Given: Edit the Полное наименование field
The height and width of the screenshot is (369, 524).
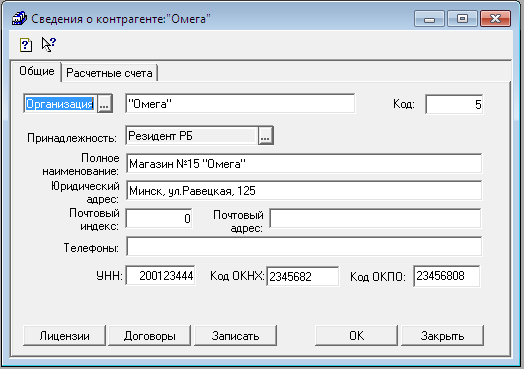Looking at the screenshot, I should click(x=304, y=163).
